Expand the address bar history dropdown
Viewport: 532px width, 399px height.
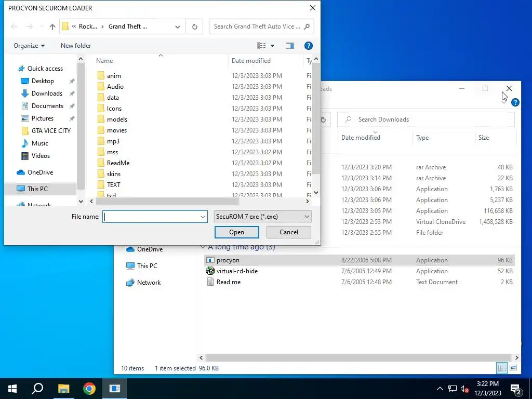coord(178,26)
